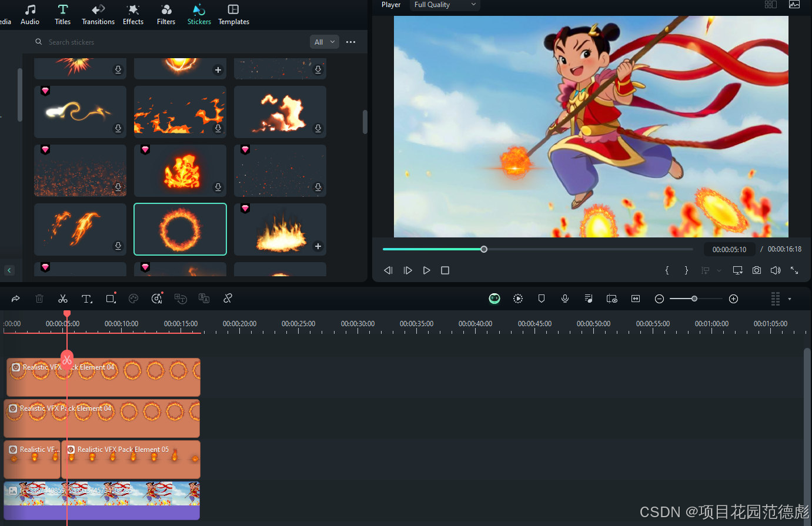Open the audio mixer notes icon
812x526 pixels.
pos(589,299)
